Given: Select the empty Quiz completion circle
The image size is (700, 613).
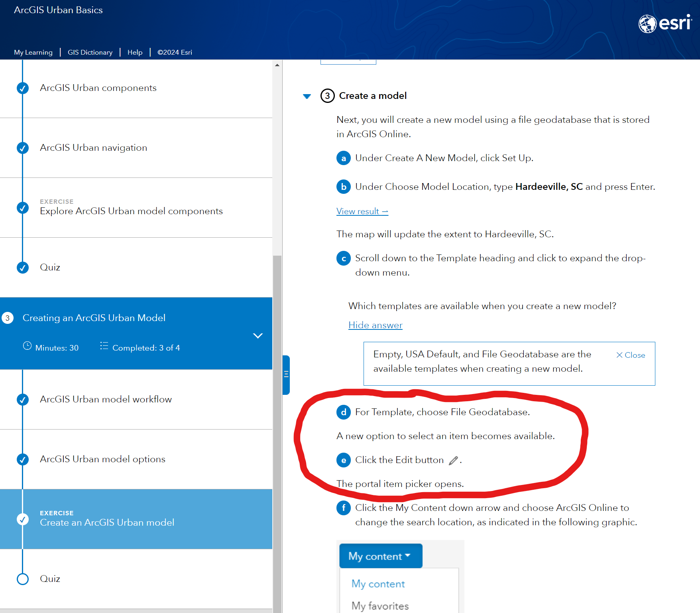Looking at the screenshot, I should click(23, 579).
